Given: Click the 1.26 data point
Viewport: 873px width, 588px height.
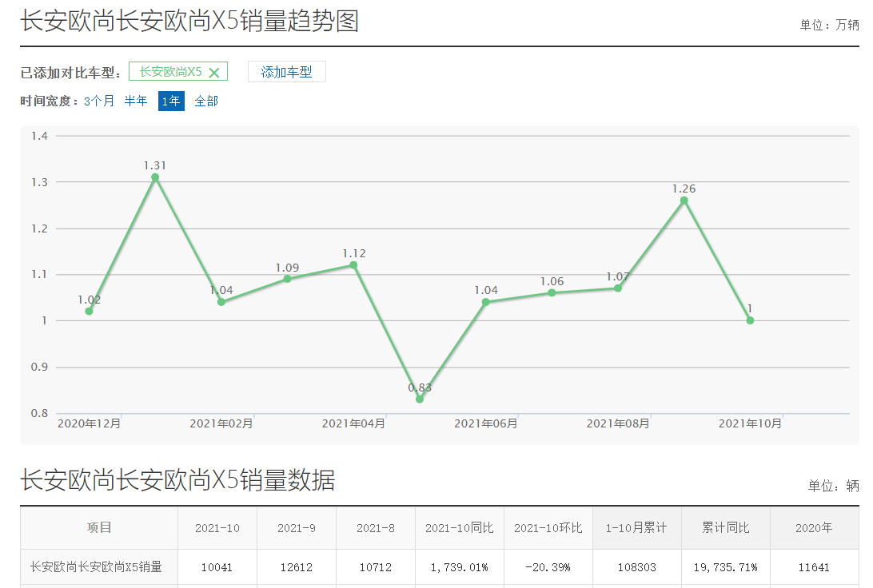Looking at the screenshot, I should coord(684,201).
